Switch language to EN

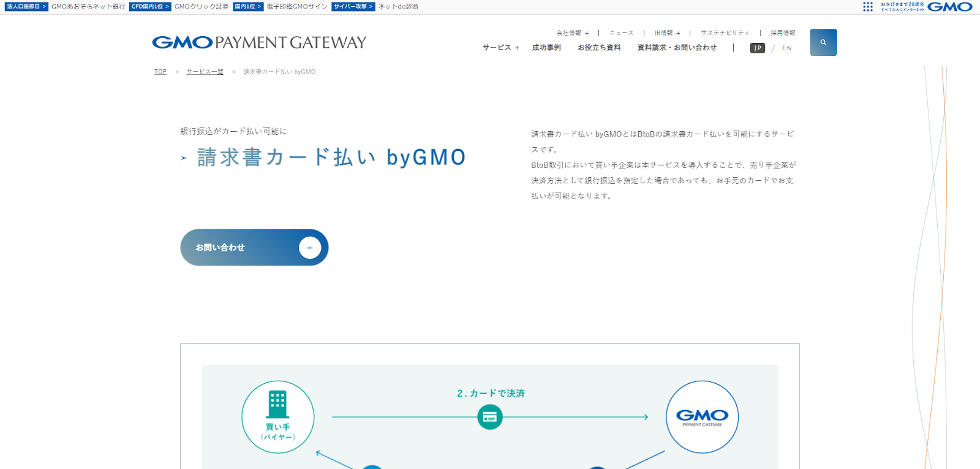(787, 48)
